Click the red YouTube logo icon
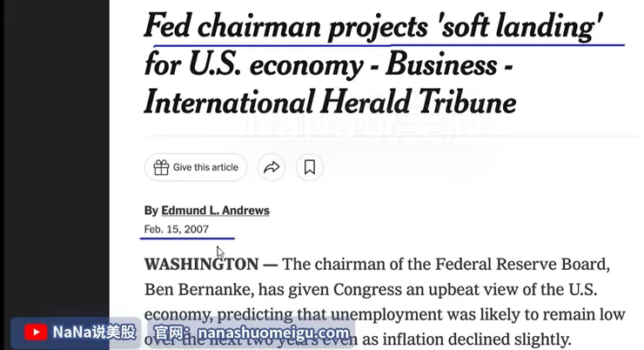The width and height of the screenshot is (644, 350). click(x=36, y=333)
